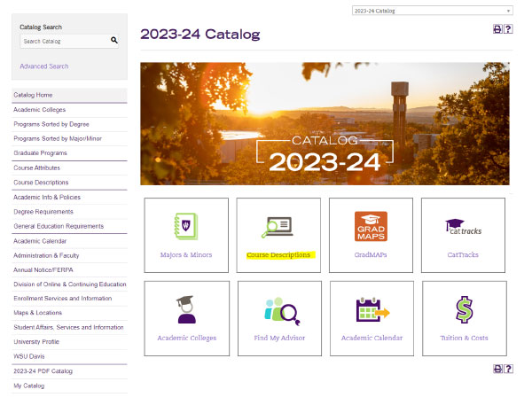Click the search magnifier in Catalog Search
The width and height of the screenshot is (532, 413).
(114, 41)
